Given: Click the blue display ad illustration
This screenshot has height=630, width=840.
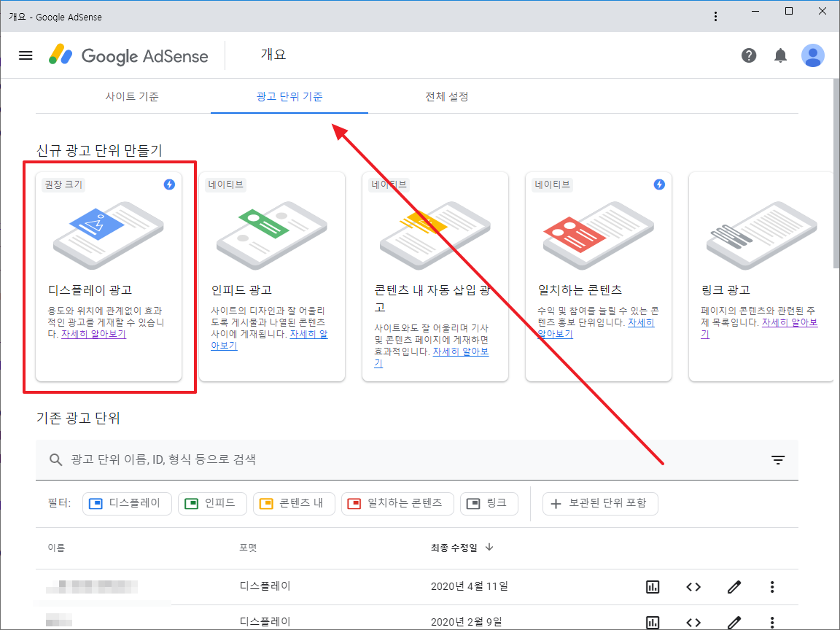Looking at the screenshot, I should click(x=108, y=236).
